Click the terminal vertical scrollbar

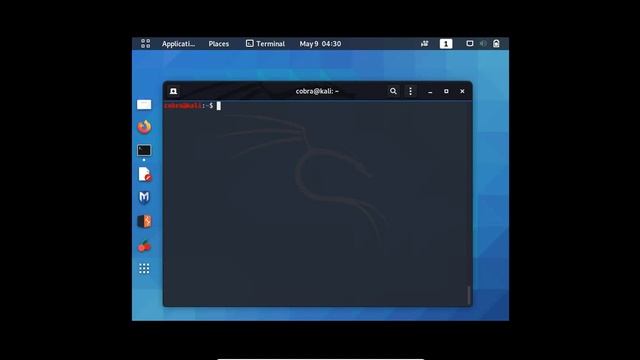click(x=469, y=295)
